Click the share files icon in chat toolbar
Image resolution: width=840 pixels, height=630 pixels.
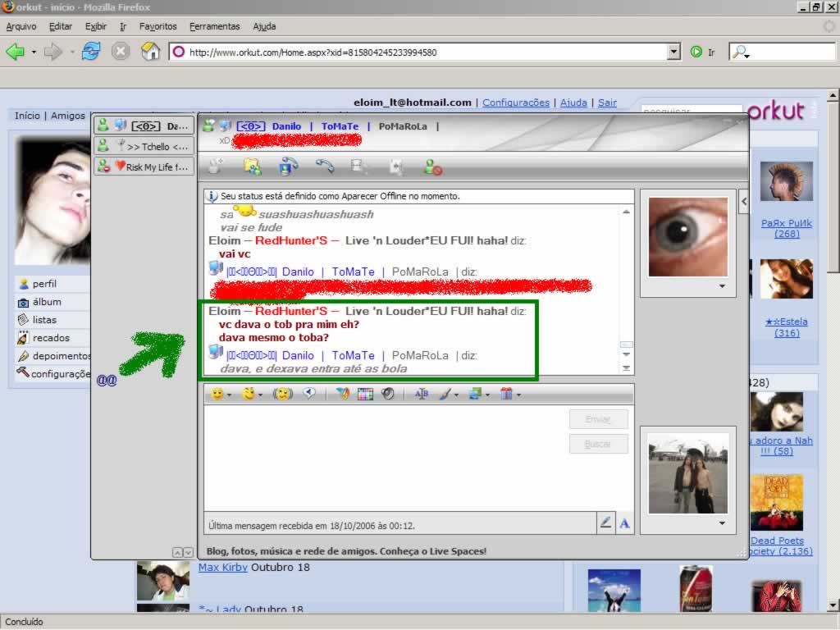[253, 167]
